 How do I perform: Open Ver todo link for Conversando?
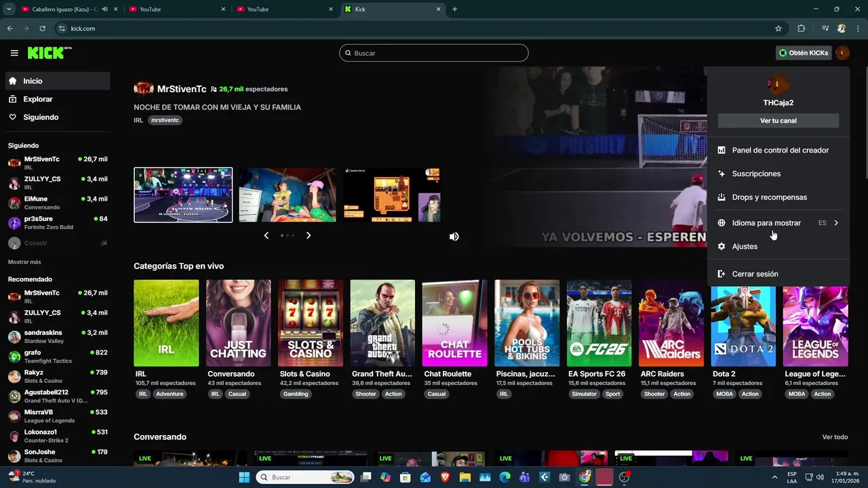[835, 437]
